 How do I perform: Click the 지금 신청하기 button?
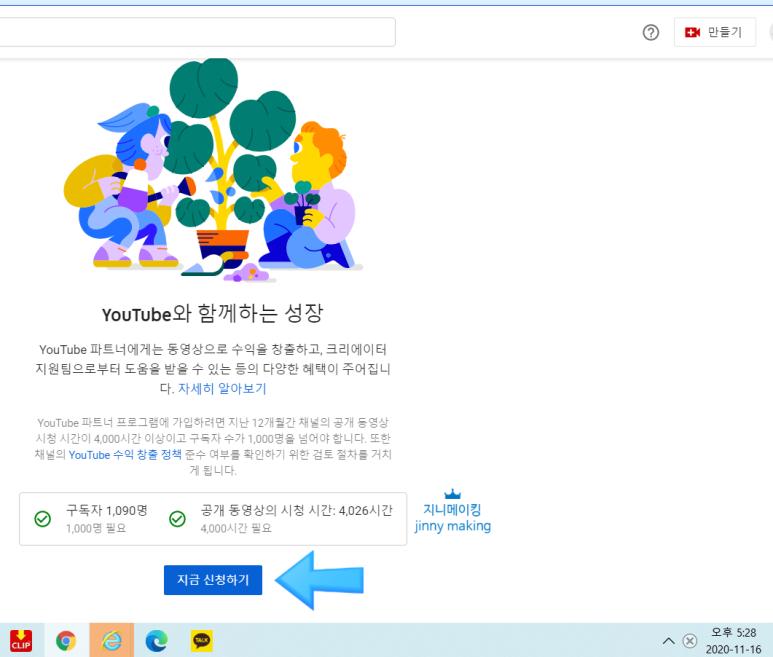click(x=213, y=580)
